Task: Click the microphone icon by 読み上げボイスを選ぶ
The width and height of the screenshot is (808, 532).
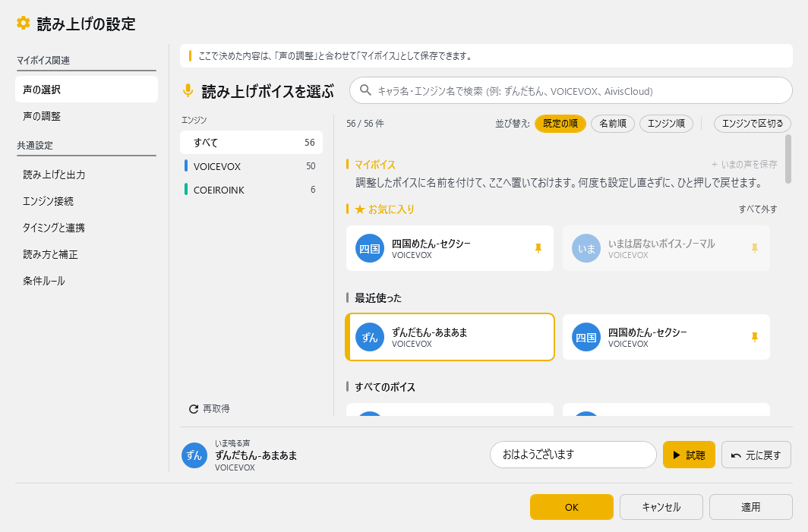Action: [188, 91]
